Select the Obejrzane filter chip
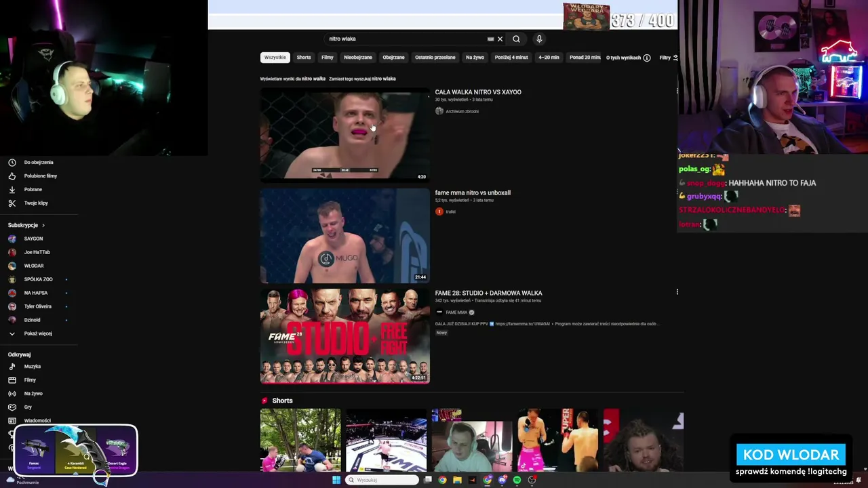The width and height of the screenshot is (868, 488). (393, 58)
